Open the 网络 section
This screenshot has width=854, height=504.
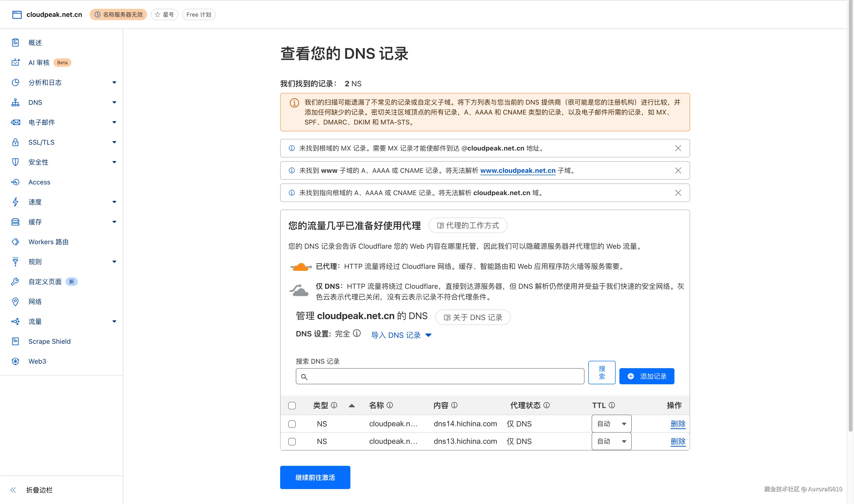click(35, 302)
